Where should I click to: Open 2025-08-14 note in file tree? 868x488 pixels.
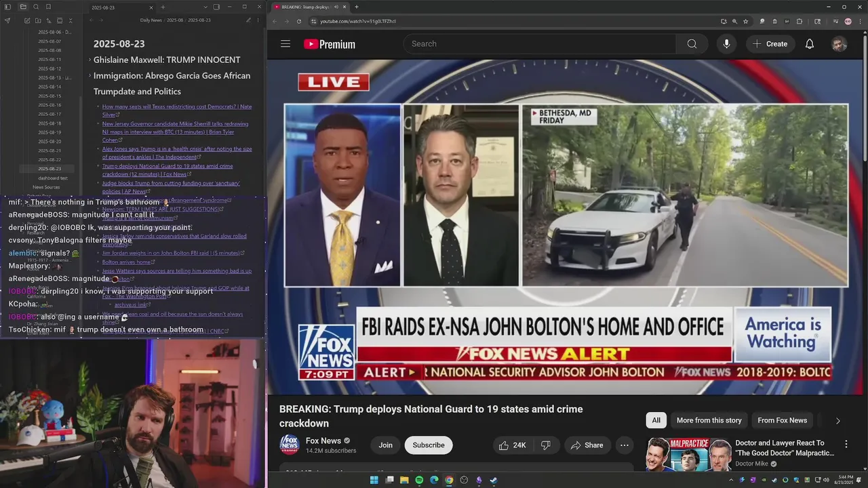click(x=50, y=87)
